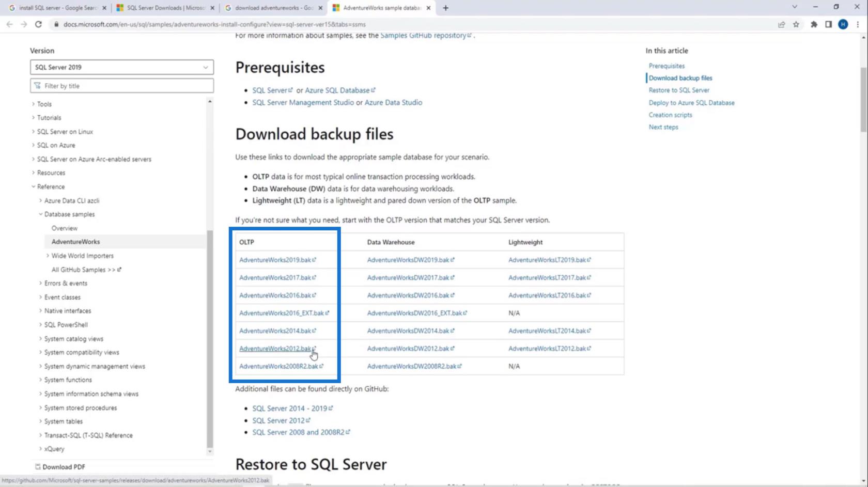This screenshot has height=487, width=868.
Task: Open the Azure SQL Database link
Action: click(x=340, y=90)
